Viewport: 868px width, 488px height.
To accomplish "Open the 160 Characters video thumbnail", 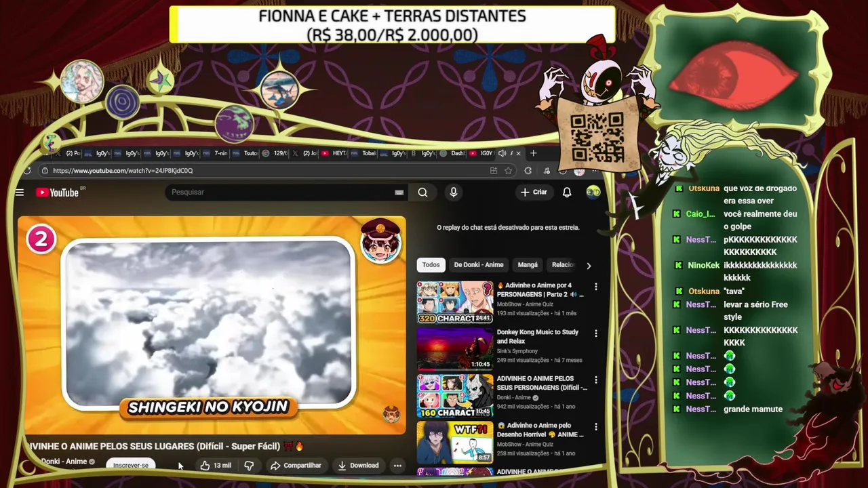I will click(455, 396).
